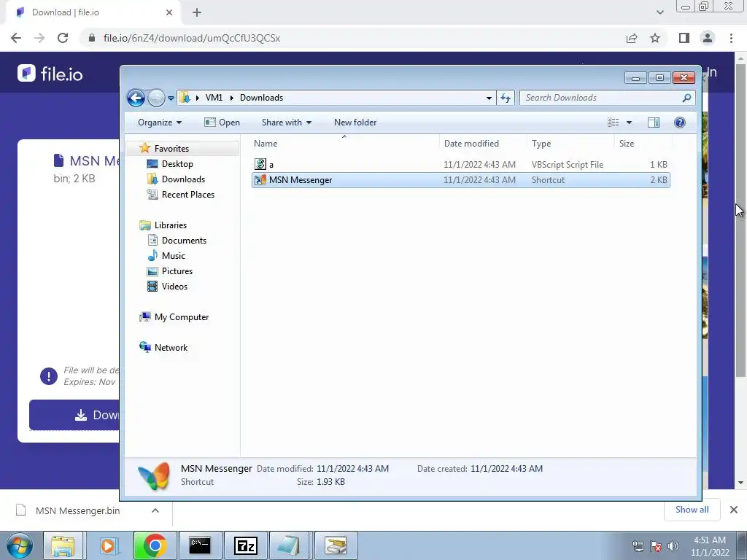Change view with the views icon
The image size is (747, 560).
coord(613,122)
